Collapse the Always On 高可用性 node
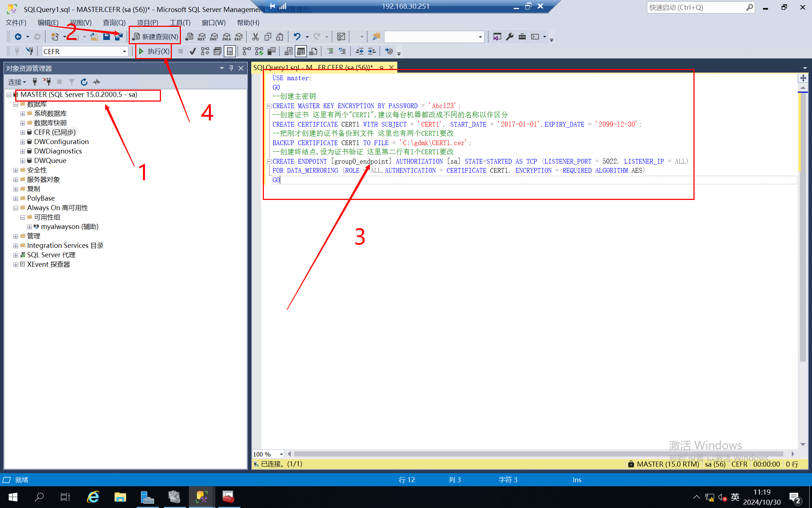 coord(16,208)
